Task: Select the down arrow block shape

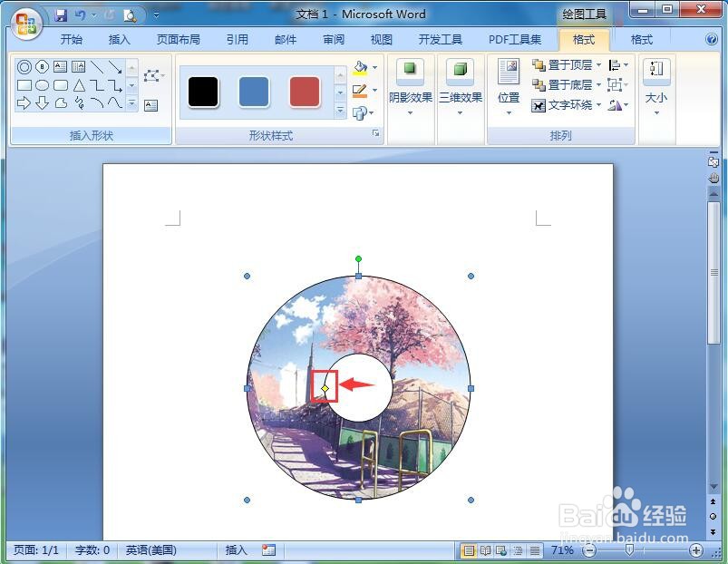Action: [43, 102]
